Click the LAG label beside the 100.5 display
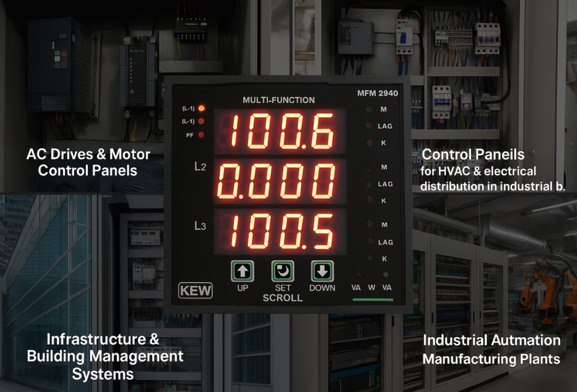The width and height of the screenshot is (577, 392). (x=385, y=242)
